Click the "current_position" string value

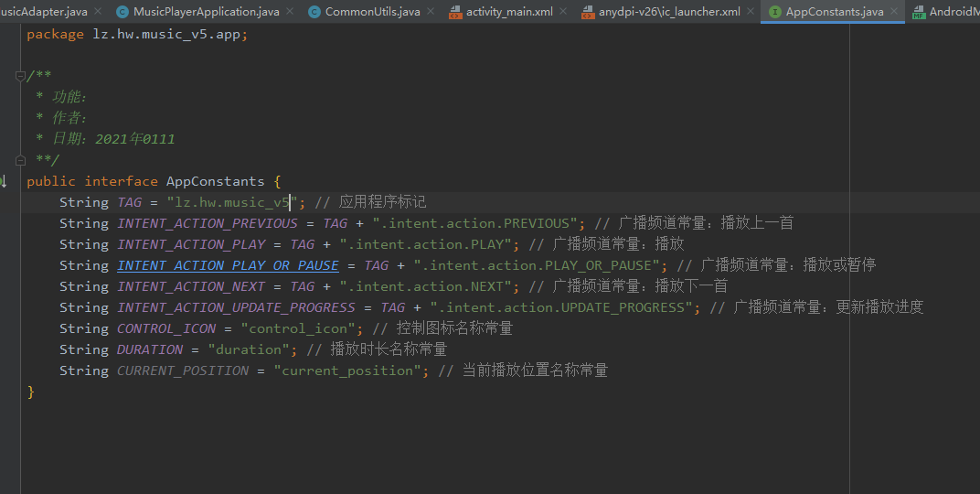click(347, 370)
